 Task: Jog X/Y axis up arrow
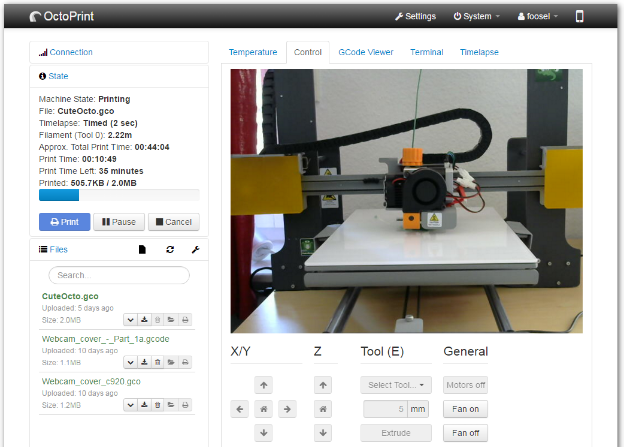[x=263, y=385]
